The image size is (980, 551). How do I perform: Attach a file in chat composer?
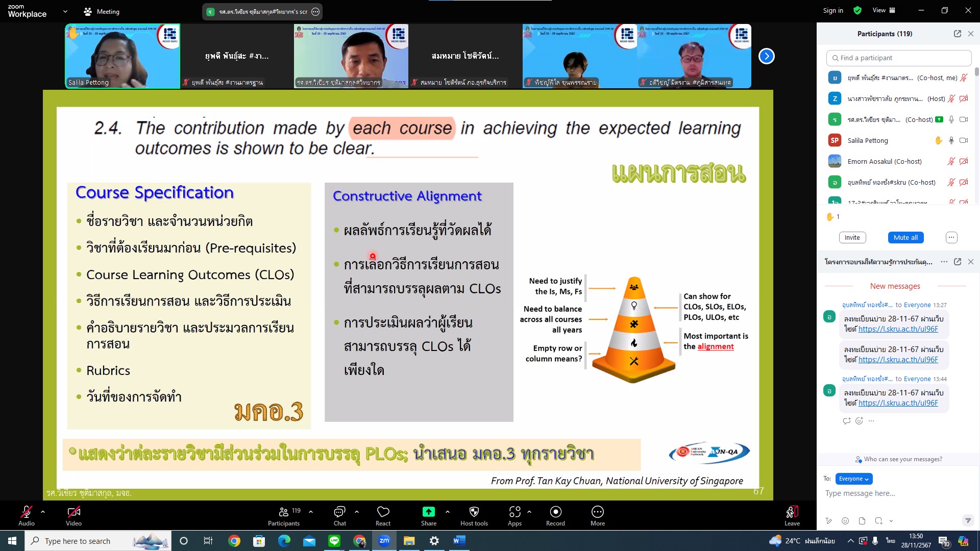(x=862, y=521)
